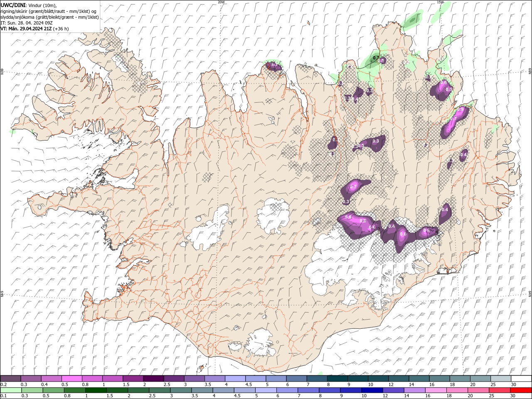Click the 20W longitude label

222,2
